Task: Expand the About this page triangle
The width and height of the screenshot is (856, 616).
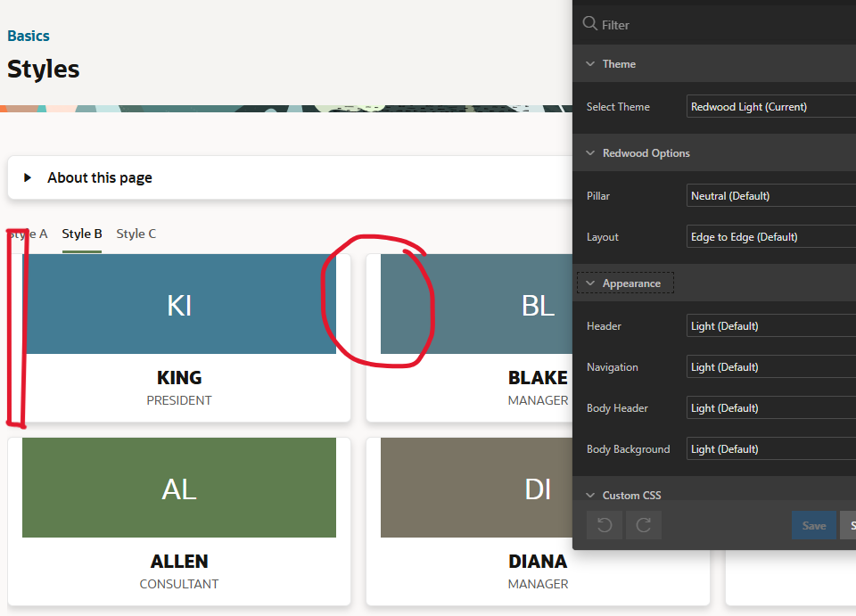Action: point(28,177)
